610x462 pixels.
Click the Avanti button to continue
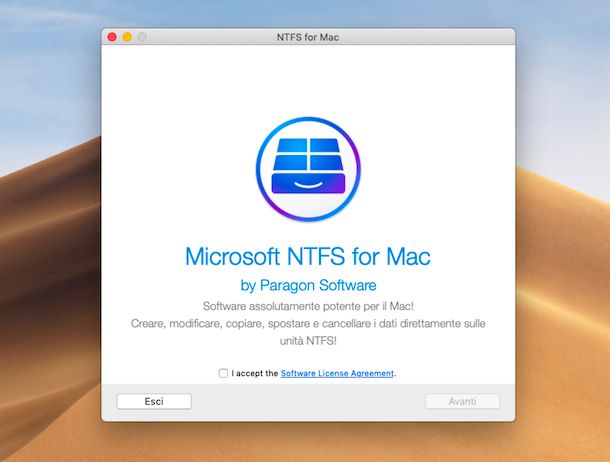tap(462, 401)
